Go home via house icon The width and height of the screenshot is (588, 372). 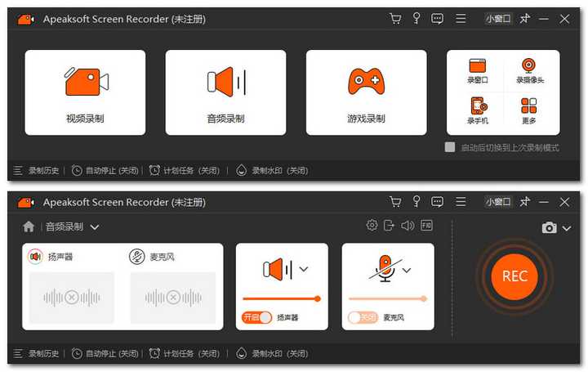click(x=29, y=226)
